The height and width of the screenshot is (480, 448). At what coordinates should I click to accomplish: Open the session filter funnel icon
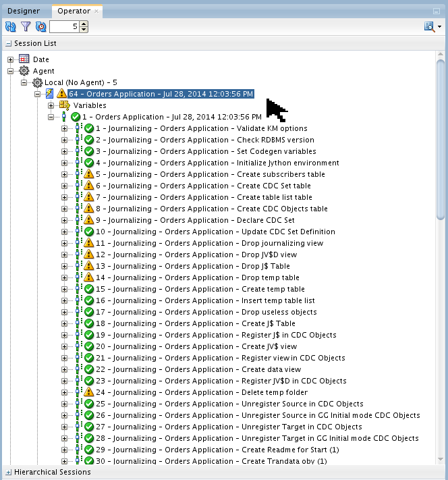26,26
